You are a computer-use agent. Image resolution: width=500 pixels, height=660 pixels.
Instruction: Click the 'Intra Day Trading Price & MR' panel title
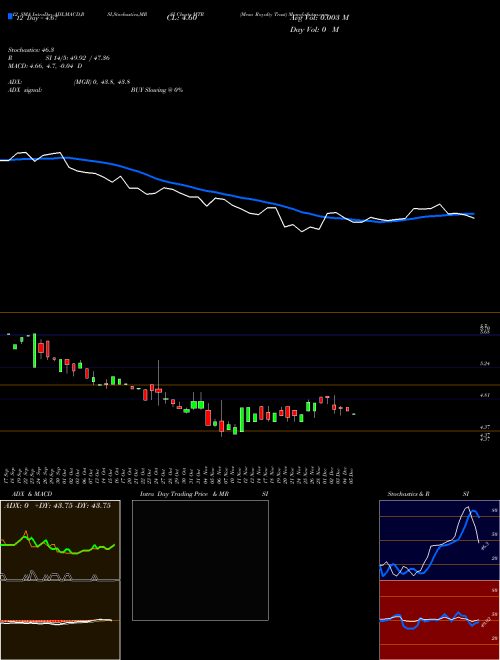click(184, 494)
